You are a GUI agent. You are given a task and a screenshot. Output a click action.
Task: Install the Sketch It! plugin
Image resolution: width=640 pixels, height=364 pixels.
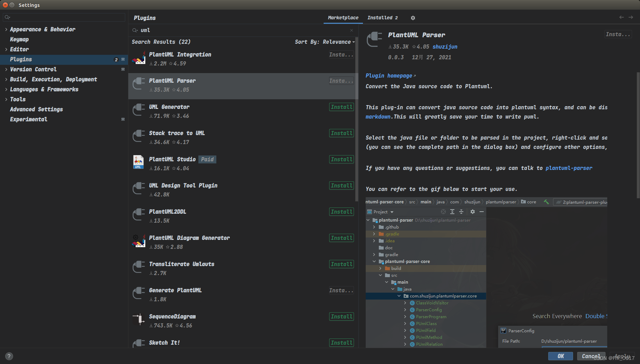pyautogui.click(x=342, y=343)
